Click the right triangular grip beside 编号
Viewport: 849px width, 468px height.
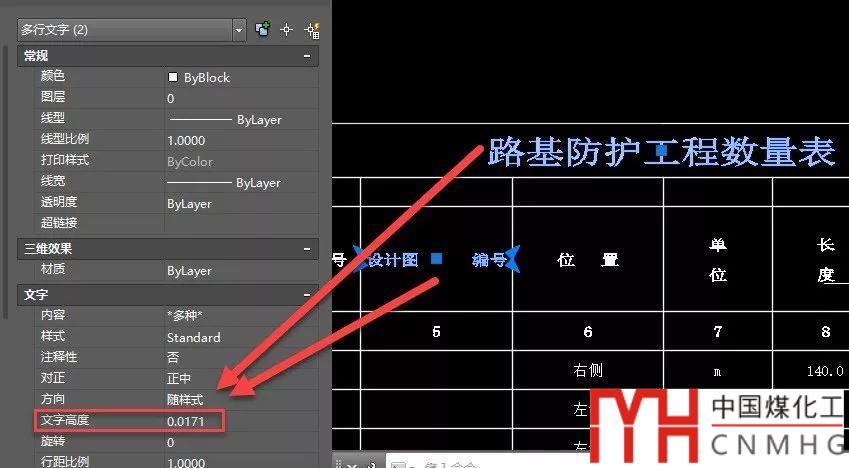click(512, 258)
